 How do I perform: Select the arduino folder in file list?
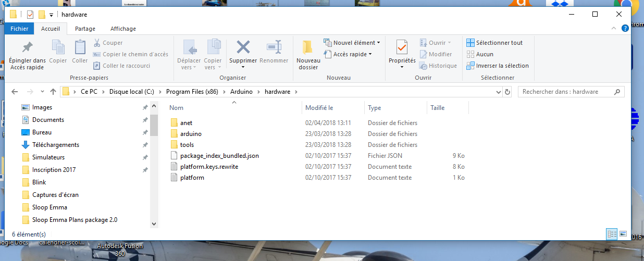click(191, 134)
